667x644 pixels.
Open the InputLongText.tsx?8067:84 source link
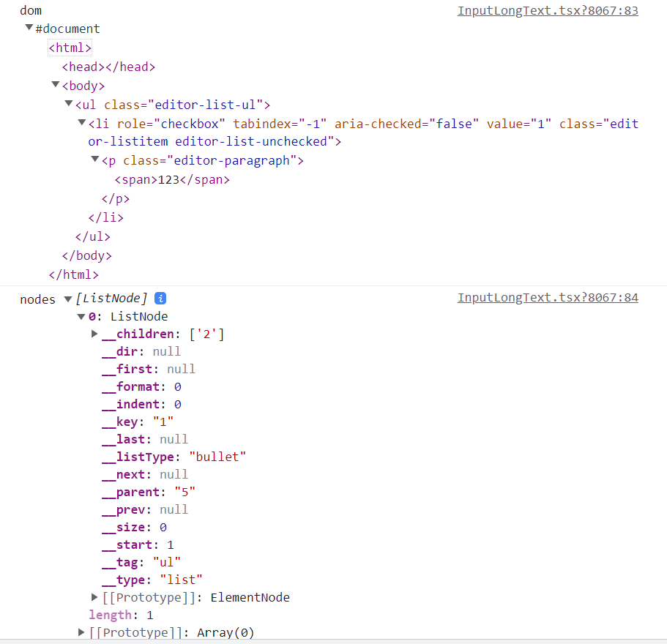pyautogui.click(x=548, y=297)
